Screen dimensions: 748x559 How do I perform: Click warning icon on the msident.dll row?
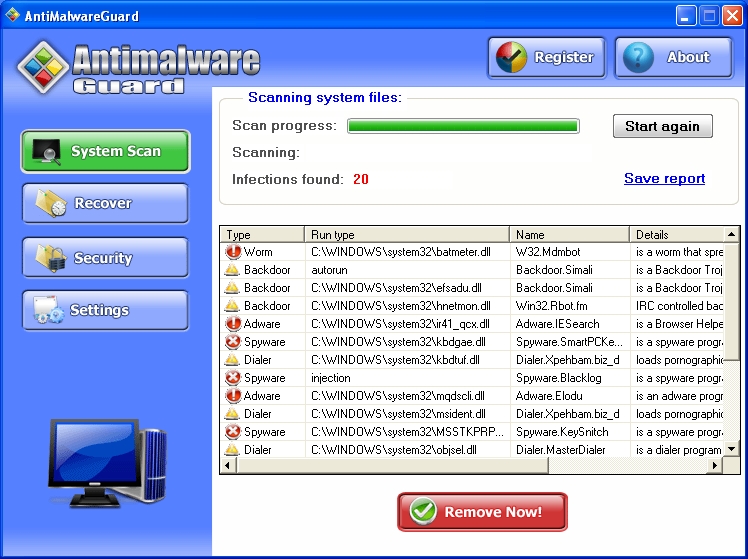[x=232, y=414]
